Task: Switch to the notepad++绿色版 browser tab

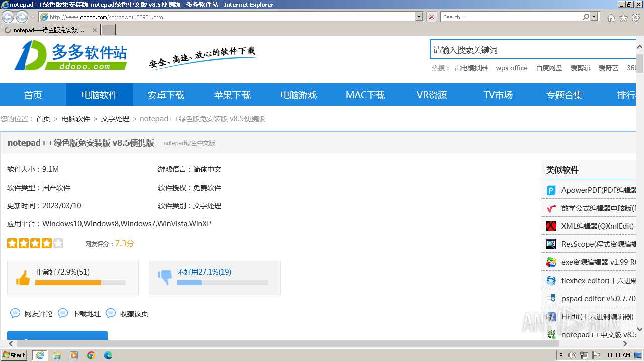Action: click(50, 30)
